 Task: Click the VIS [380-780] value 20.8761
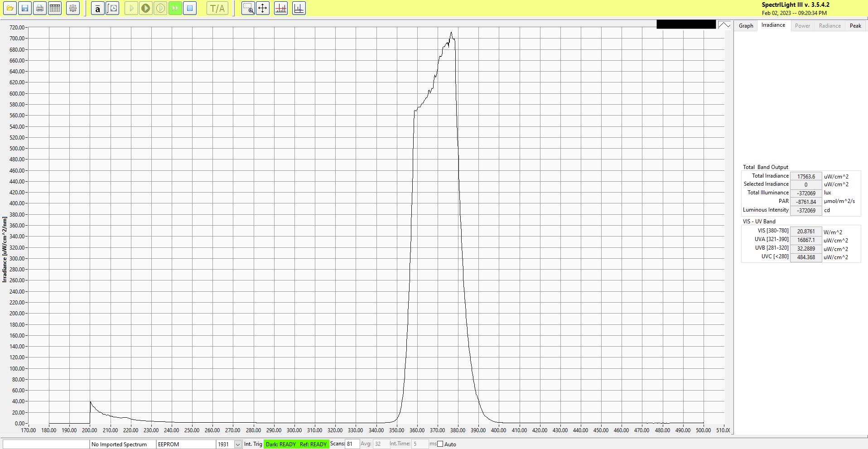806,232
